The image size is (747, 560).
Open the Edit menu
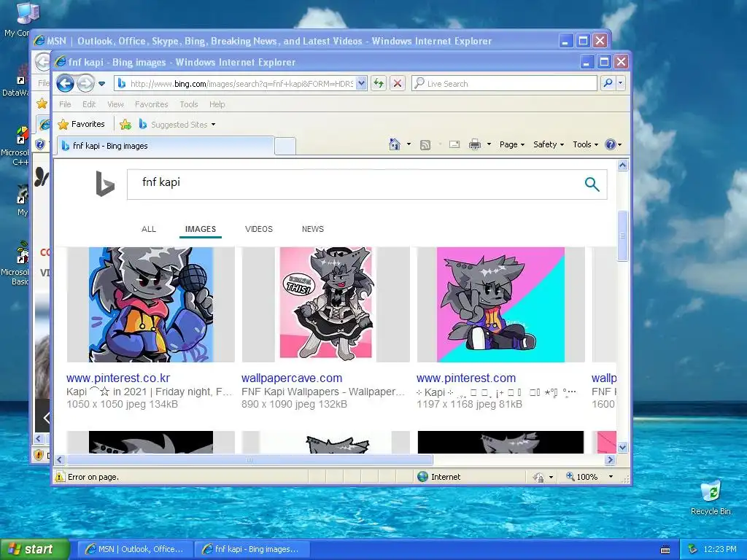click(x=89, y=104)
